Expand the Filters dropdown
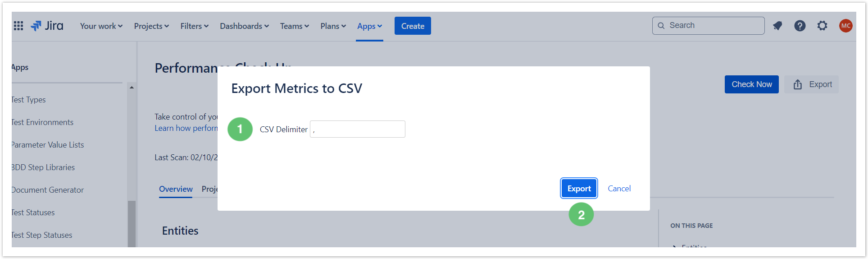Screen dimensions: 868x259 click(x=195, y=26)
